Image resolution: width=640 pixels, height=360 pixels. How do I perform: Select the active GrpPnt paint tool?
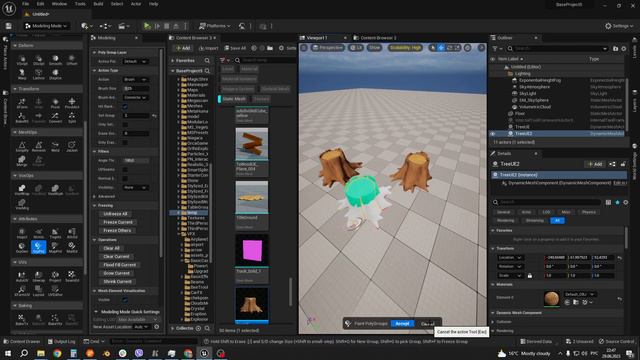click(x=38, y=247)
